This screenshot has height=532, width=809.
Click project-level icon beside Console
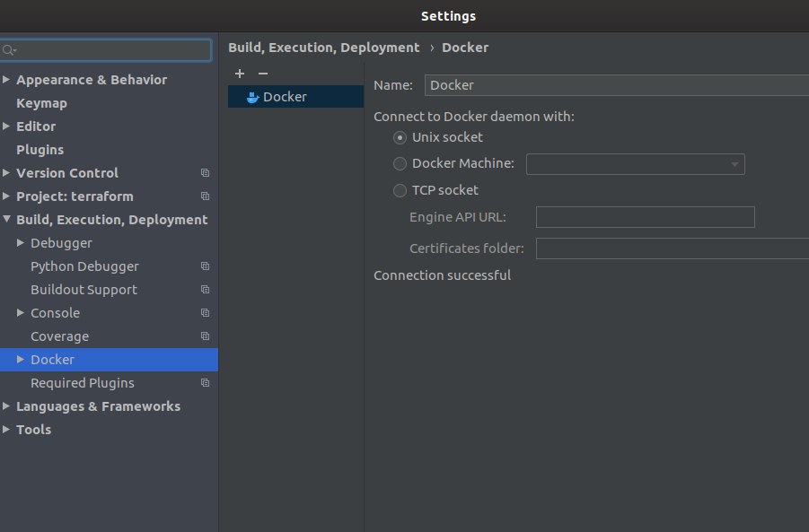[205, 312]
